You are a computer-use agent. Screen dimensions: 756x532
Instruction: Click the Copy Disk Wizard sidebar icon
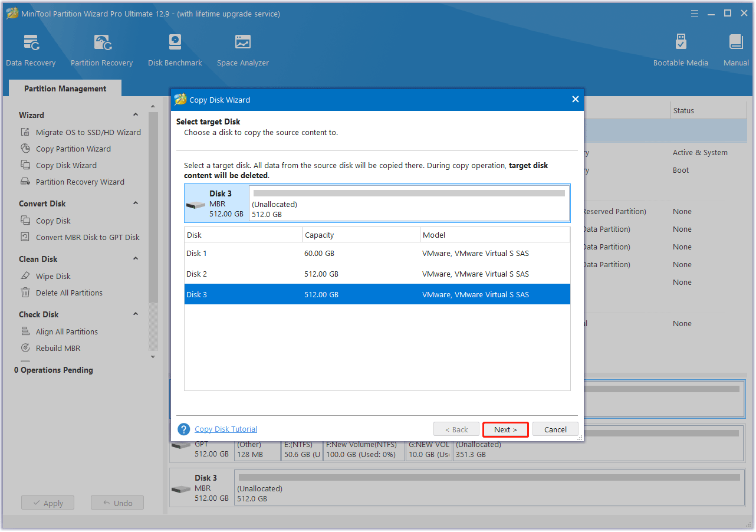tap(25, 165)
